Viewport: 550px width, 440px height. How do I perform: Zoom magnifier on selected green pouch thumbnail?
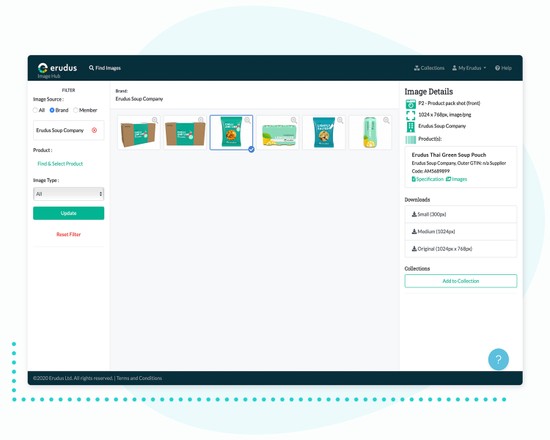point(247,120)
